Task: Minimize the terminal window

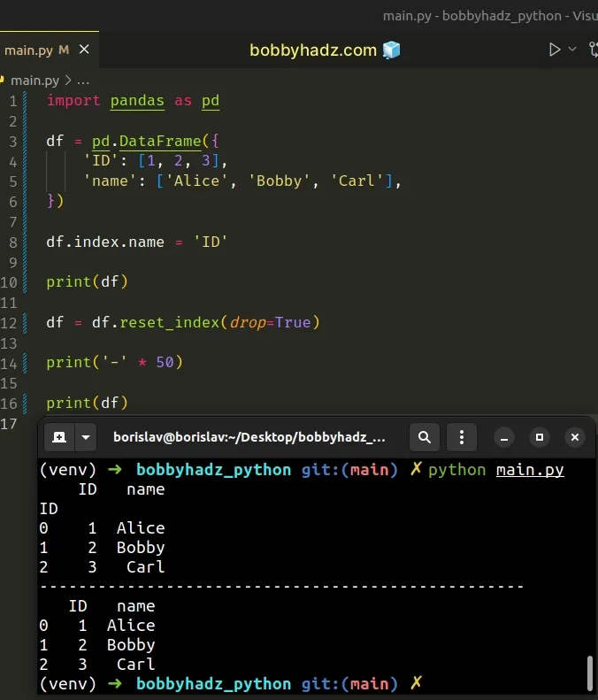Action: 504,437
